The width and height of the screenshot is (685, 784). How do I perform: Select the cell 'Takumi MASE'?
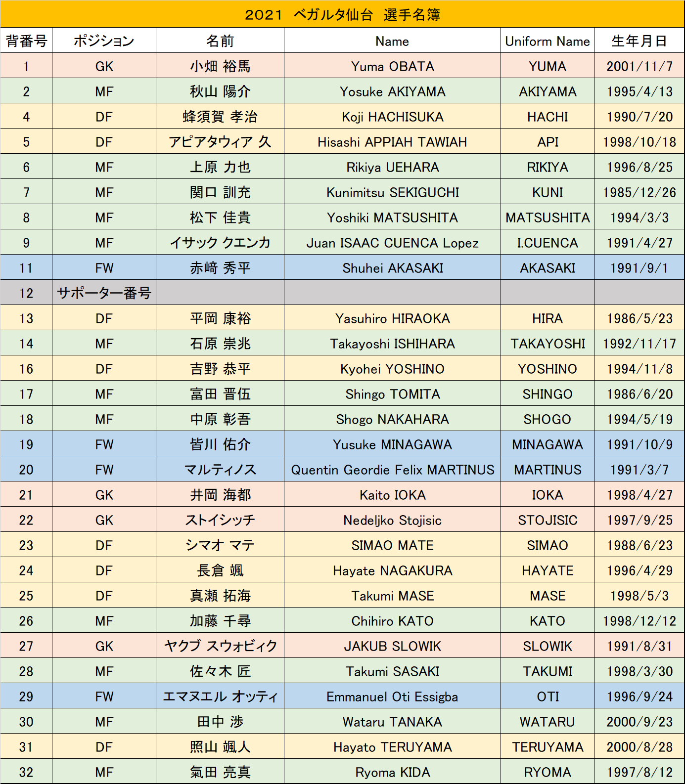coord(392,595)
